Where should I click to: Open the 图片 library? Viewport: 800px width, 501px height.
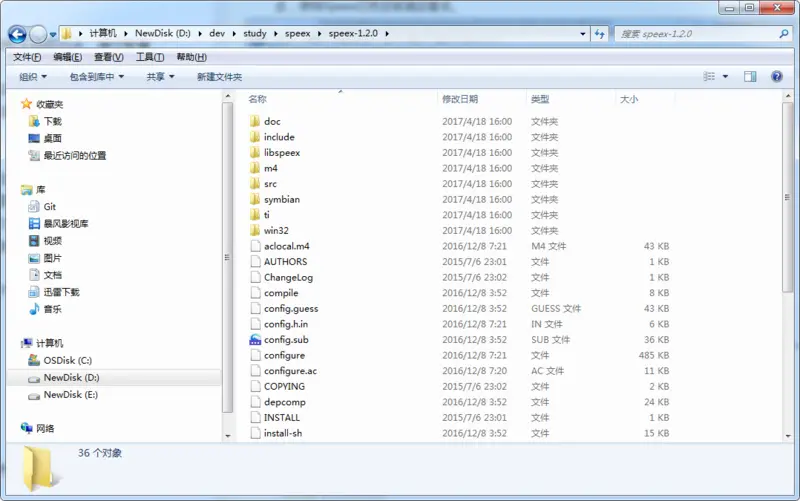[45, 258]
